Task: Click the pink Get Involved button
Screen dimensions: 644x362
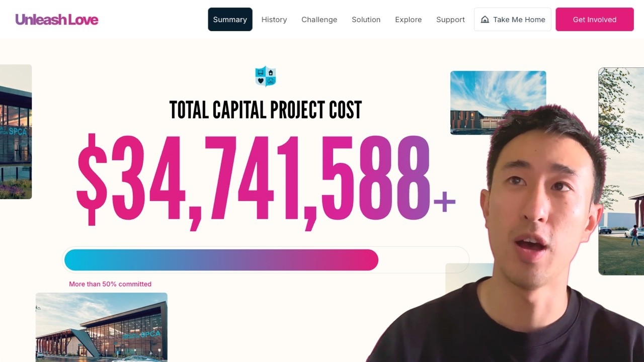Action: pos(595,20)
